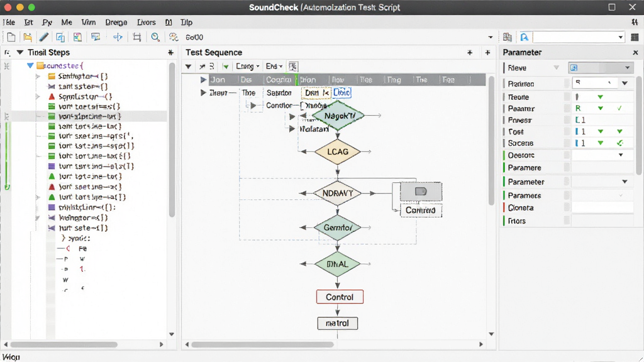Click the crop frame toolbar icon

[137, 37]
